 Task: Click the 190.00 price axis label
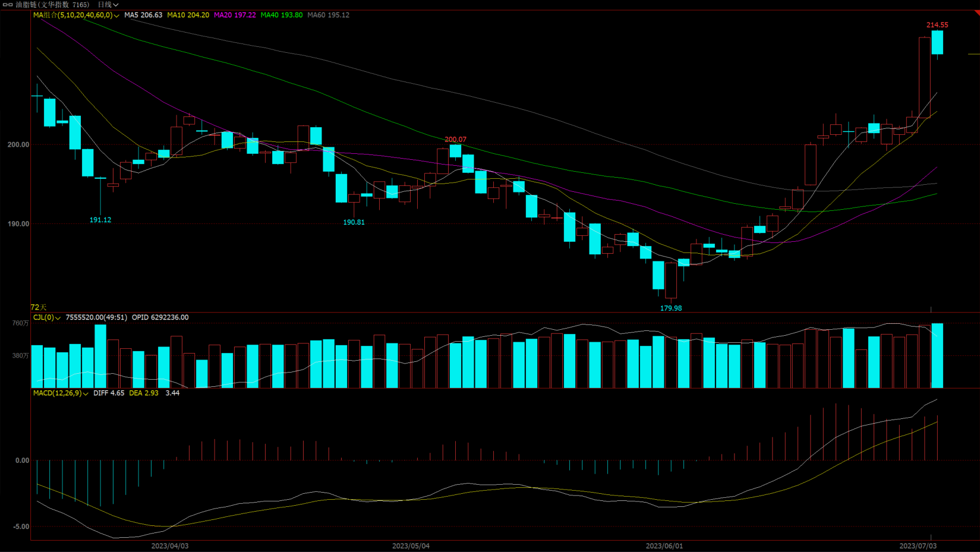tap(18, 224)
